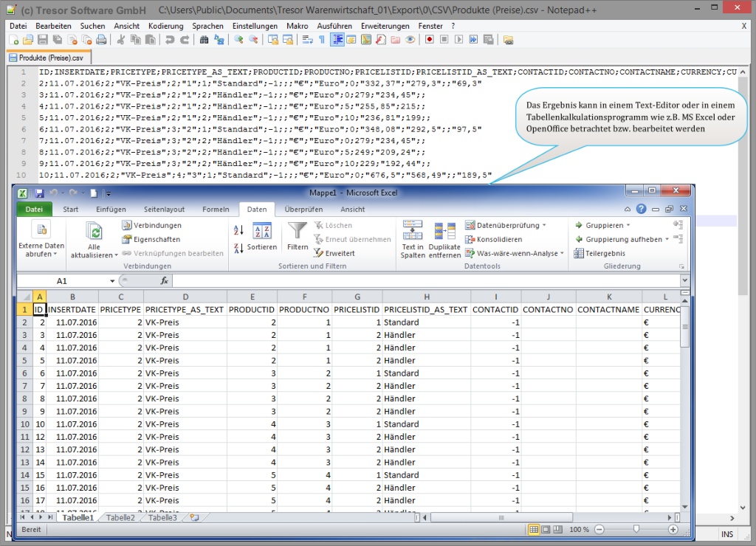Click the Excel help question mark icon

[x=641, y=209]
